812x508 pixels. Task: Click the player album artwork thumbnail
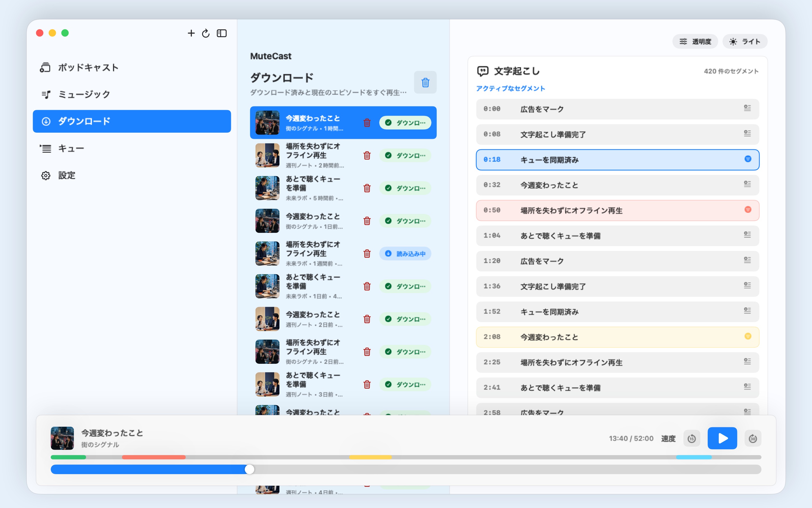[x=62, y=438]
